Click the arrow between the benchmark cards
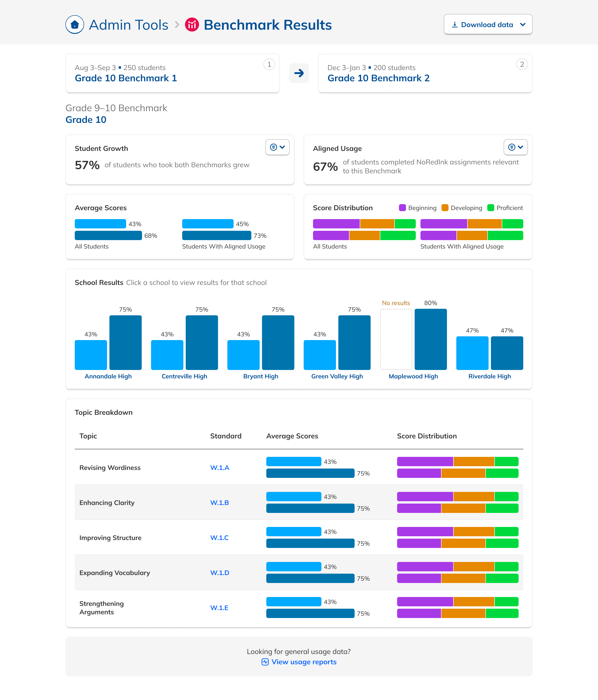 299,73
